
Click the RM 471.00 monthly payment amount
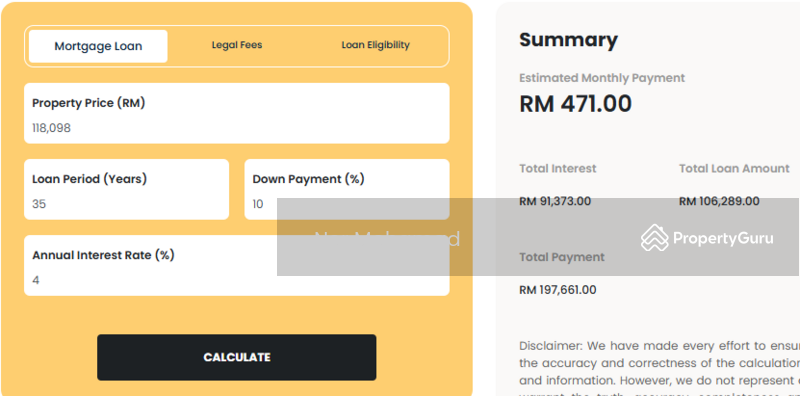[576, 104]
